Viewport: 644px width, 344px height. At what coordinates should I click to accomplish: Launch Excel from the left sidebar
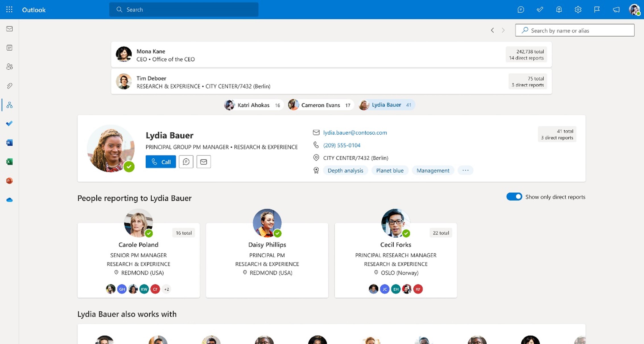click(9, 162)
